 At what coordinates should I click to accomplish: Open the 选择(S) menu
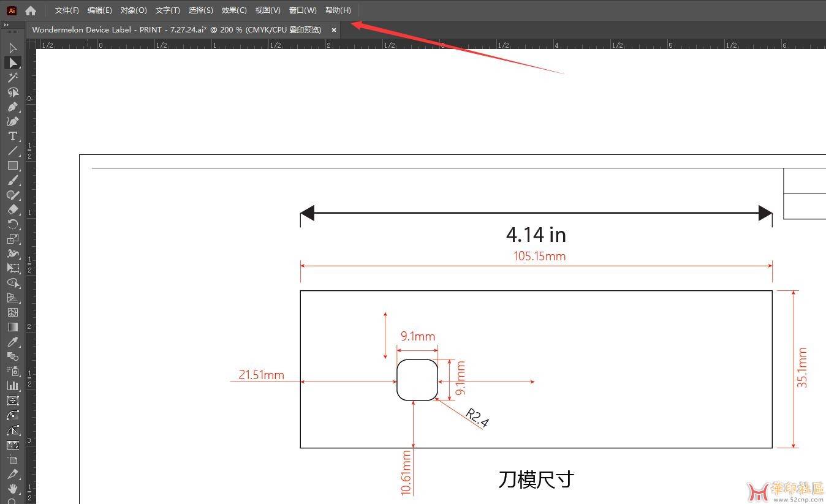(201, 10)
